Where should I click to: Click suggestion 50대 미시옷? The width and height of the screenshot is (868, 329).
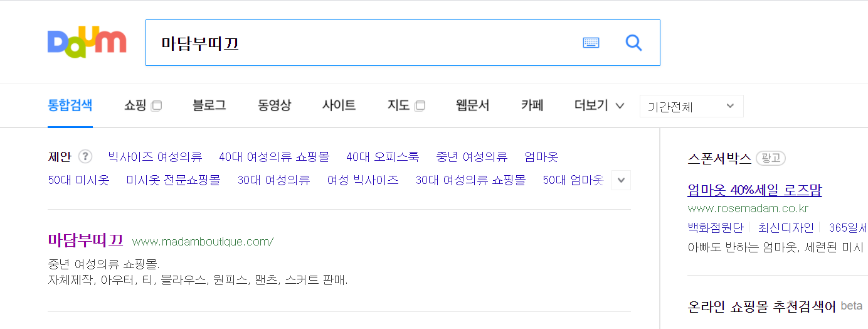[78, 180]
